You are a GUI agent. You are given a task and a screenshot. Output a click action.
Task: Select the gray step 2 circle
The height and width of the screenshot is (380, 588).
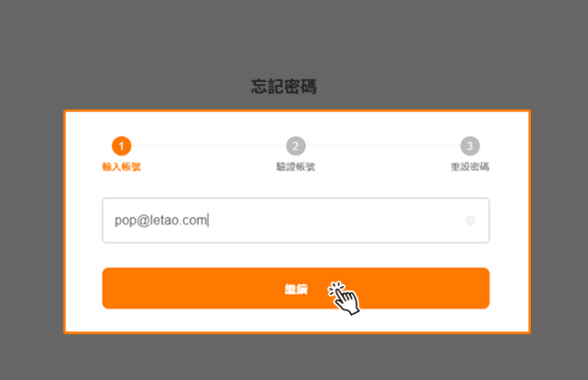296,146
